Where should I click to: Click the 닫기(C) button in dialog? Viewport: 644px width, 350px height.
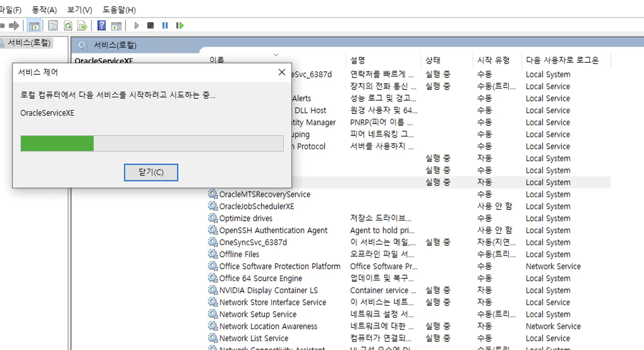tap(151, 172)
